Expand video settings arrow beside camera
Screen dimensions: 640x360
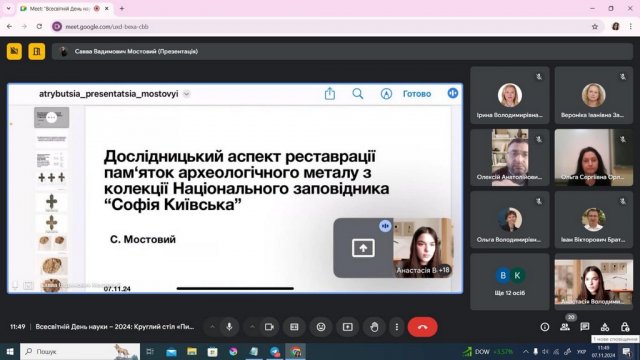click(252, 327)
